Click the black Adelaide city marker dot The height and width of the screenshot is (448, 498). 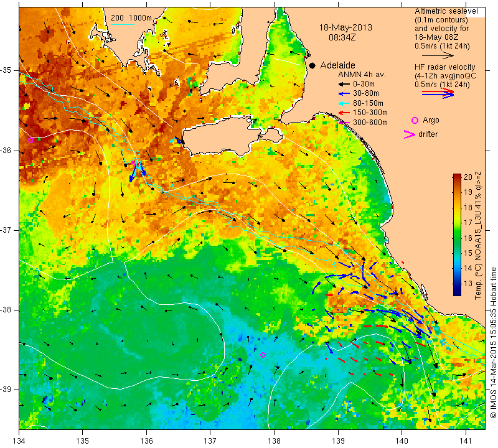point(312,66)
